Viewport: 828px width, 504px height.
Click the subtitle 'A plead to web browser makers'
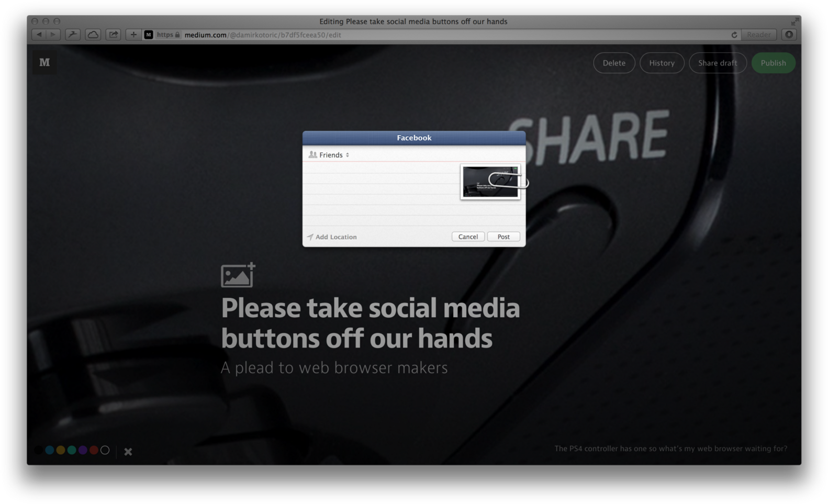334,367
